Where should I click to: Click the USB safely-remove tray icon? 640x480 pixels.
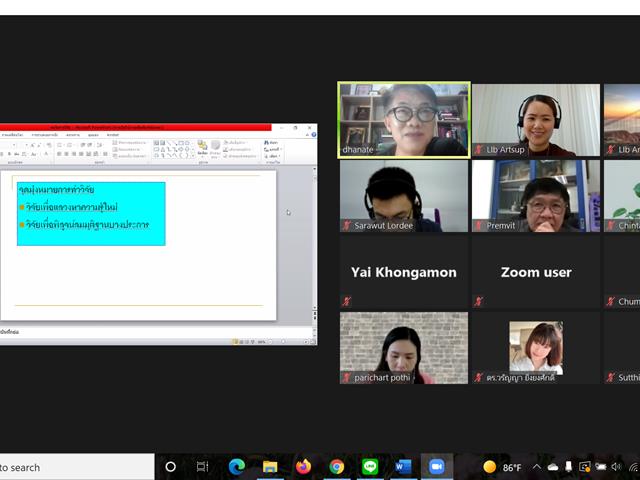click(569, 467)
